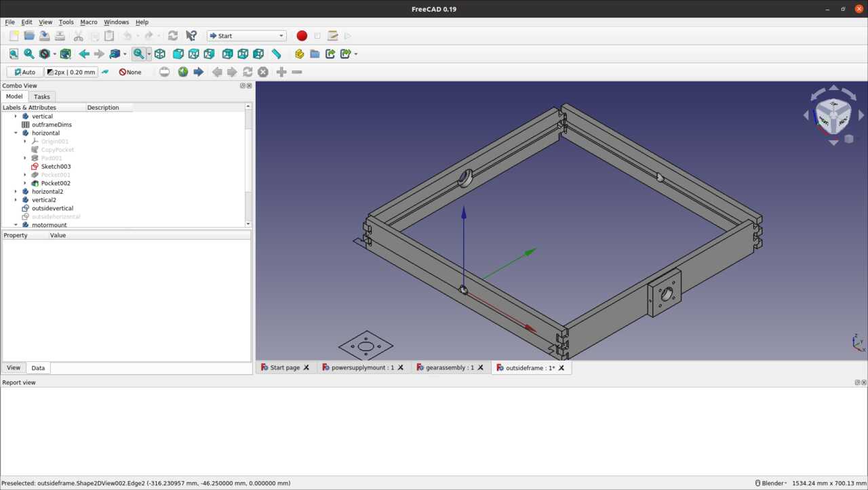Click the dimensions readout in status bar

pos(829,483)
